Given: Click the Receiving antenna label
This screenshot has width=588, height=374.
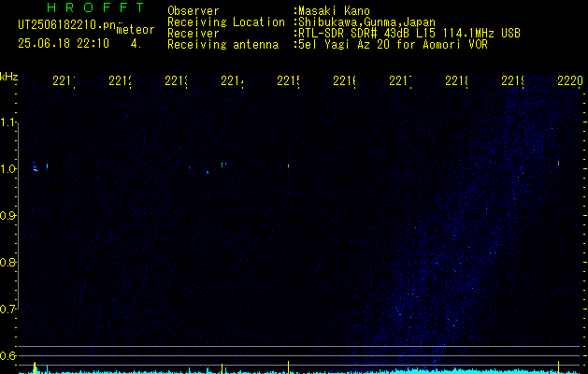Looking at the screenshot, I should 223,45.
